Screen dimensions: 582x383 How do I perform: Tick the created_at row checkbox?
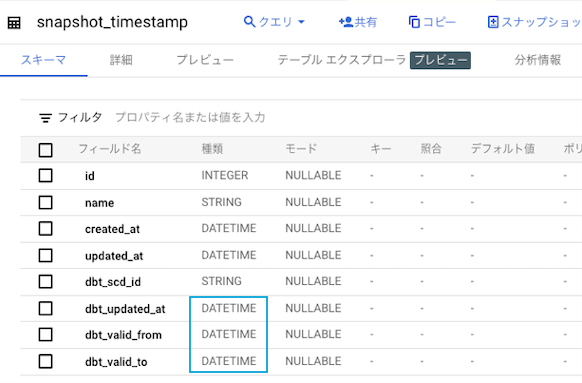click(x=45, y=229)
